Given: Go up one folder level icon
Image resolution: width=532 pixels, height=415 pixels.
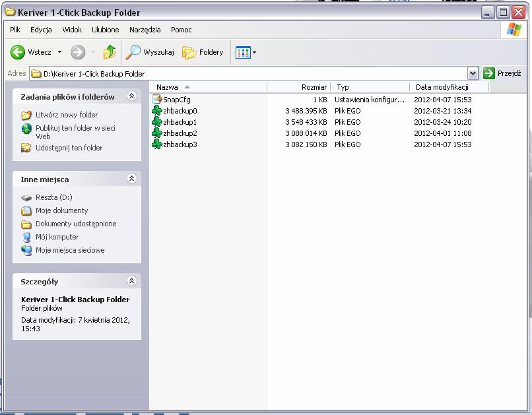Looking at the screenshot, I should click(x=110, y=52).
